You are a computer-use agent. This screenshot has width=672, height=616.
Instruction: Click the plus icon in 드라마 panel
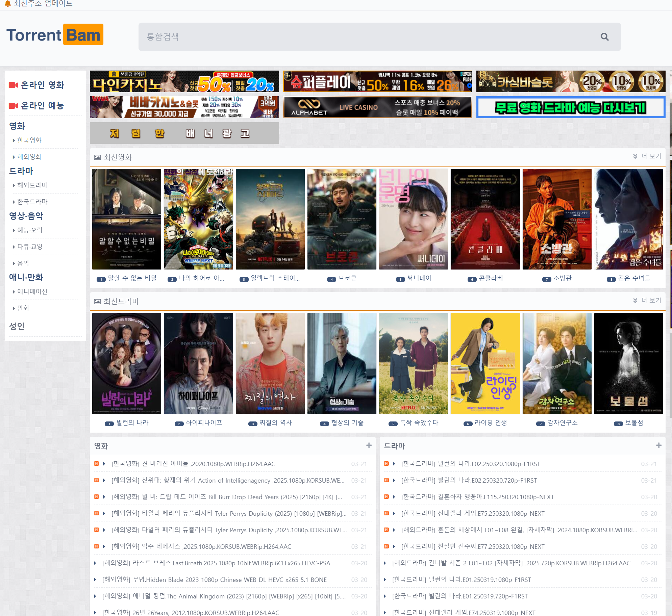(x=659, y=445)
